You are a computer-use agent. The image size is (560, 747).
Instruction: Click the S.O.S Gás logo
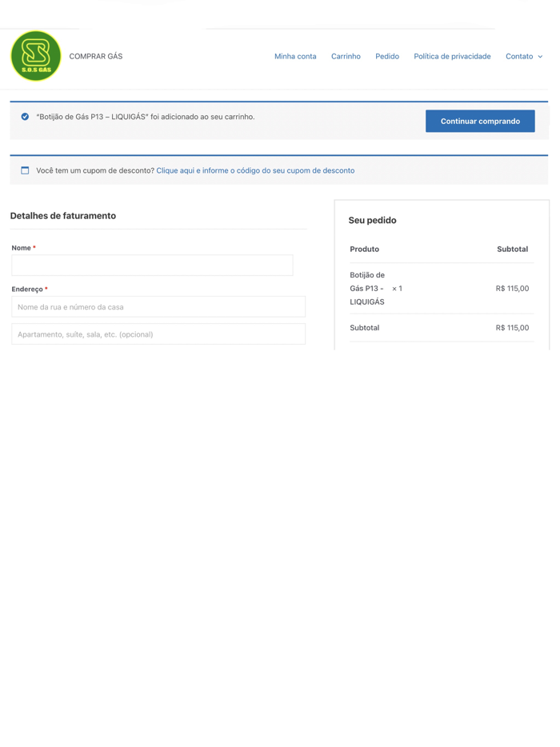tap(36, 56)
